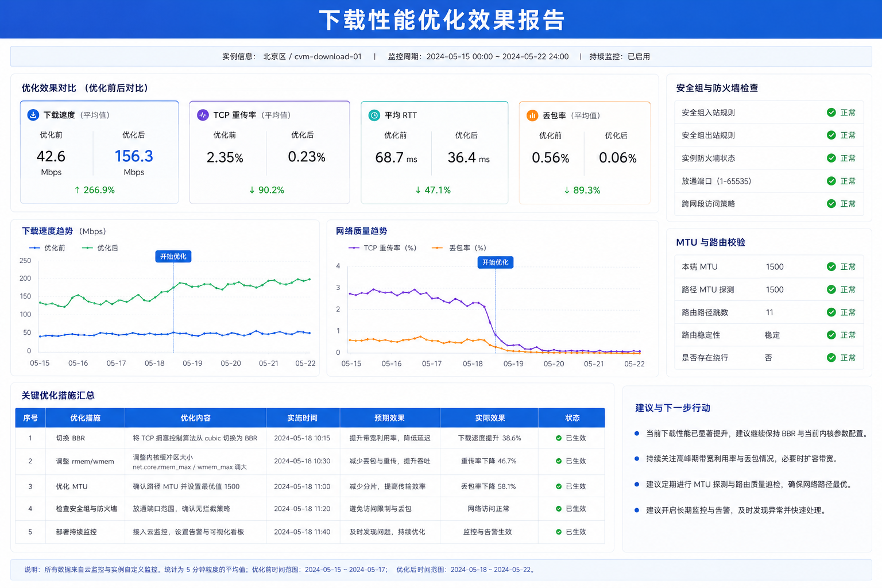Click green check icon for 安全组入站规则

(x=831, y=113)
